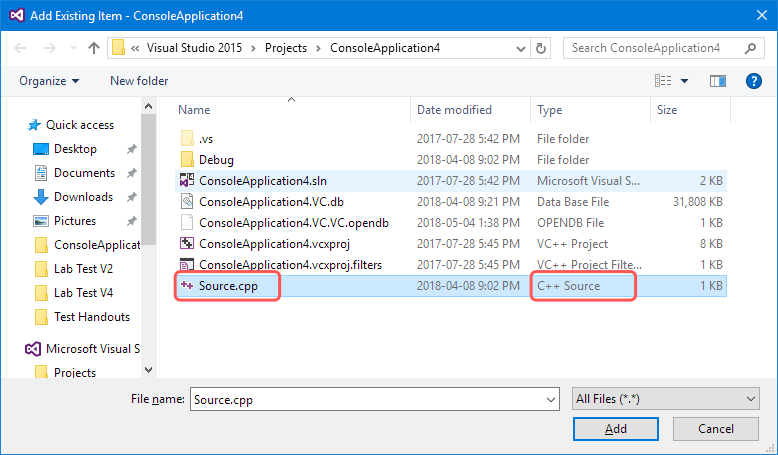Open Pictures in navigation pane

click(75, 221)
